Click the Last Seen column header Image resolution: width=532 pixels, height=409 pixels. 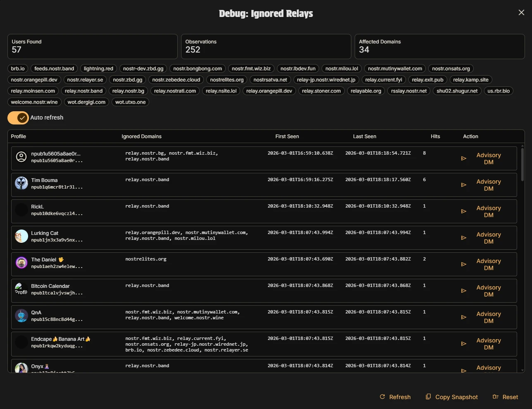coord(364,136)
